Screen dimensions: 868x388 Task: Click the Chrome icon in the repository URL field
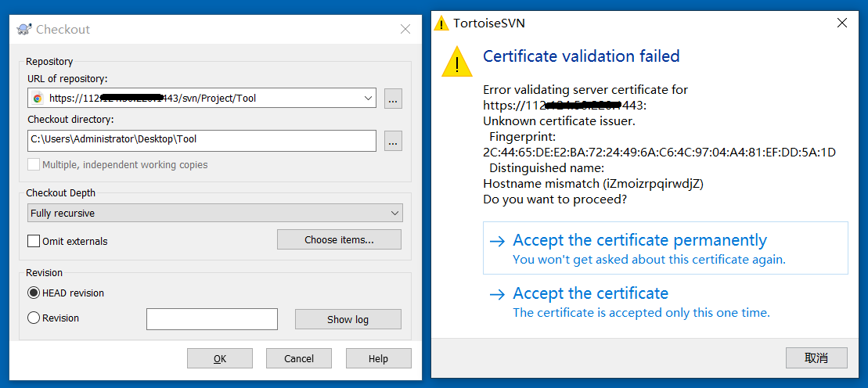[38, 99]
